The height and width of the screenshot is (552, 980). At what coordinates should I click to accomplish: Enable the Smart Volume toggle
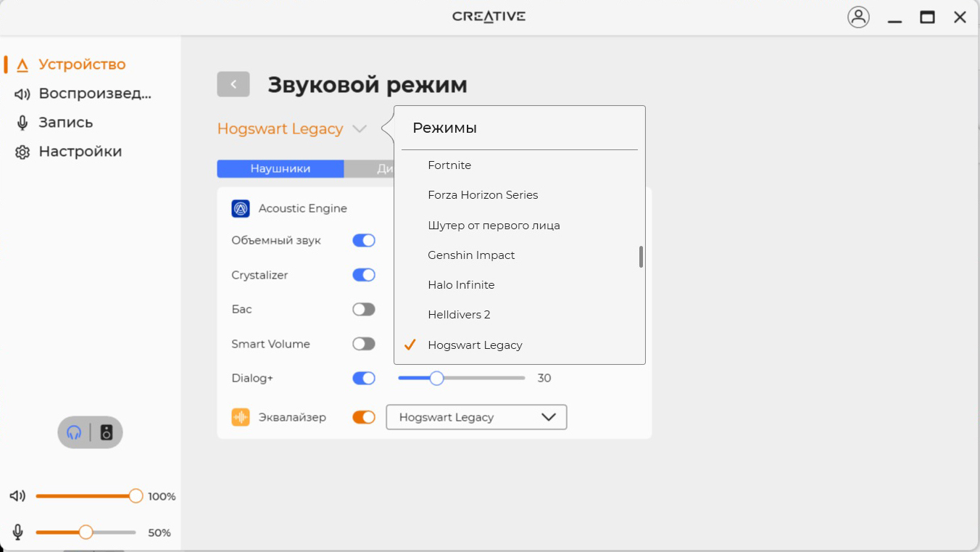(364, 344)
